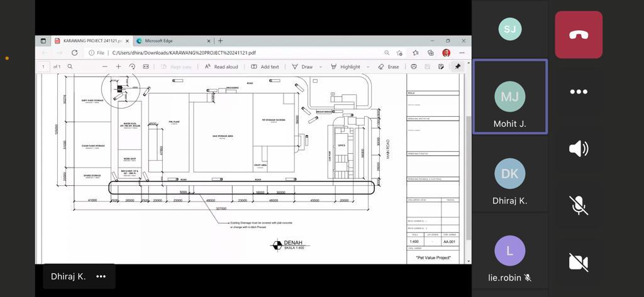Unmute the microphone
644x297 pixels.
578,205
